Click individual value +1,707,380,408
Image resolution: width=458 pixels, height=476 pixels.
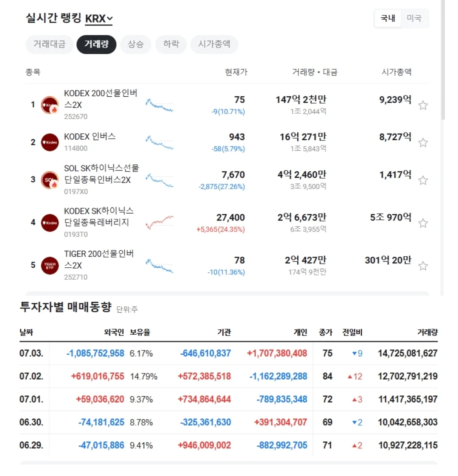click(277, 353)
